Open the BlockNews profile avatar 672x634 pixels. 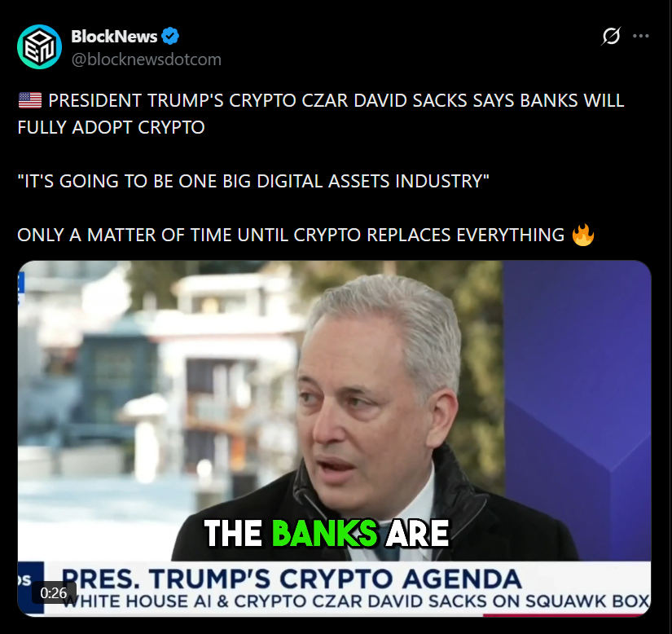(39, 46)
